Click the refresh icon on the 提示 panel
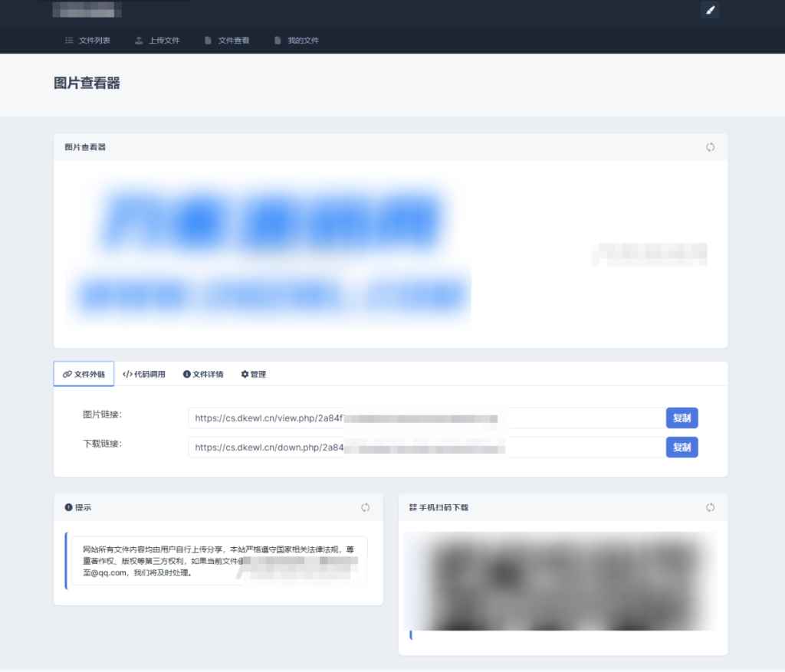 [365, 507]
